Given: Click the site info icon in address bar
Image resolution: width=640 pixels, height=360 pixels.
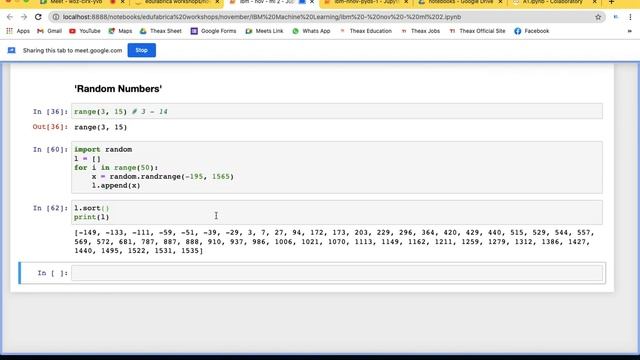Looking at the screenshot, I should 56,17.
